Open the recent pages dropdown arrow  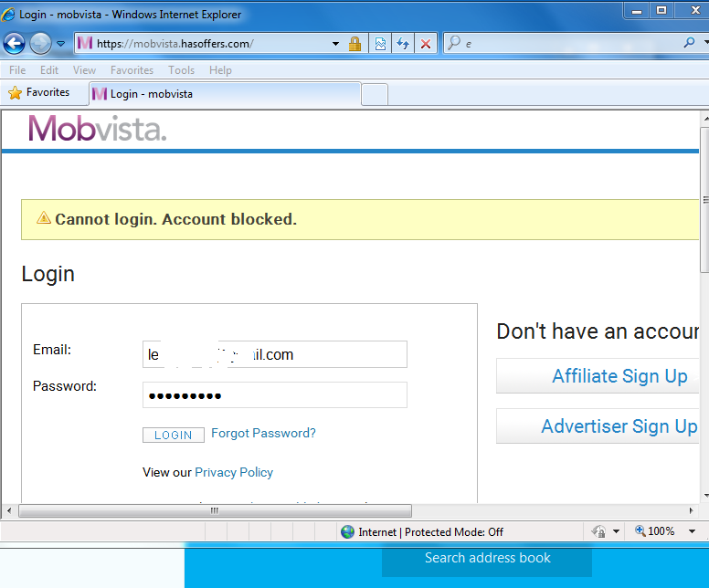pos(60,44)
